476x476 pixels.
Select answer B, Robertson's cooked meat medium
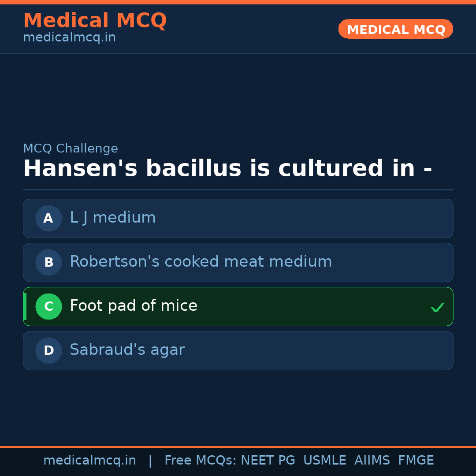pos(238,262)
